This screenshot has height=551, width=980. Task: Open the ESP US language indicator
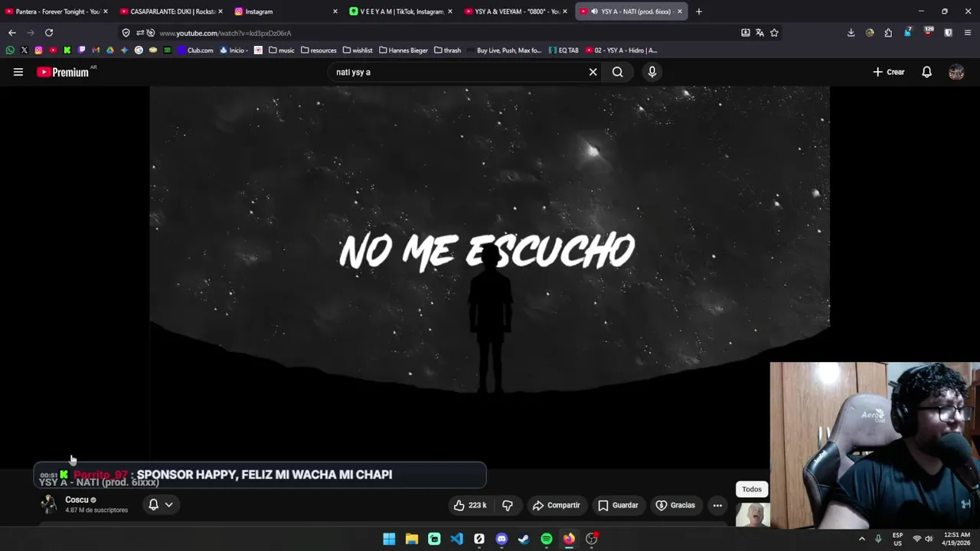tap(897, 539)
